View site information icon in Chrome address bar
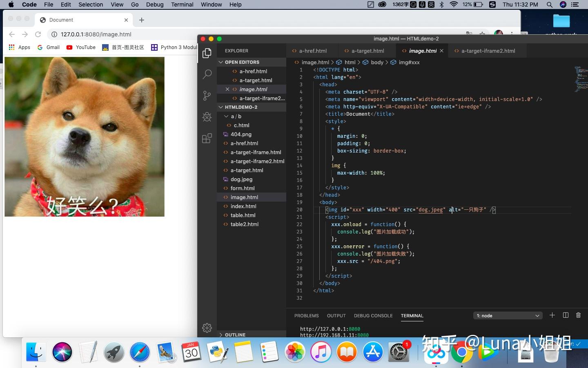Image resolution: width=588 pixels, height=368 pixels. click(53, 34)
